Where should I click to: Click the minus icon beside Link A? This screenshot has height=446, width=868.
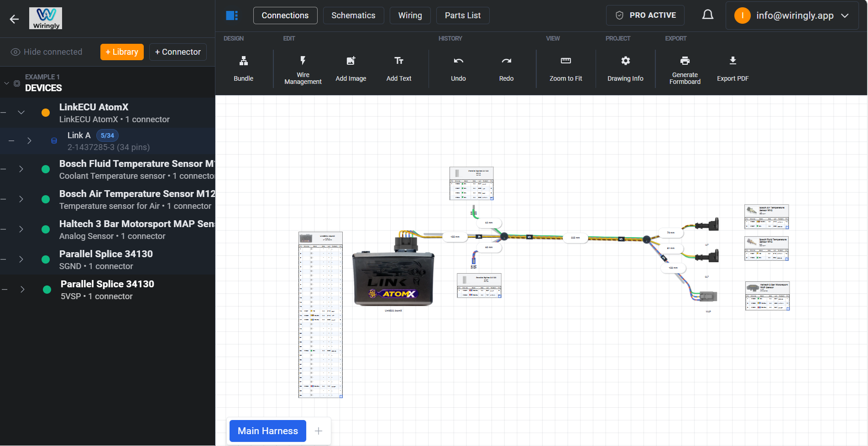pyautogui.click(x=11, y=141)
